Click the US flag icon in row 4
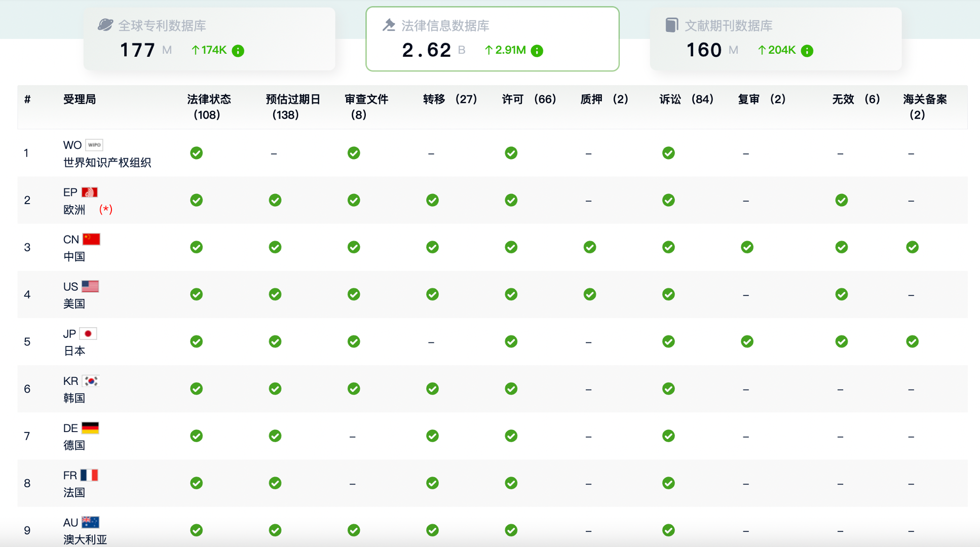This screenshot has height=547, width=980. coord(90,286)
